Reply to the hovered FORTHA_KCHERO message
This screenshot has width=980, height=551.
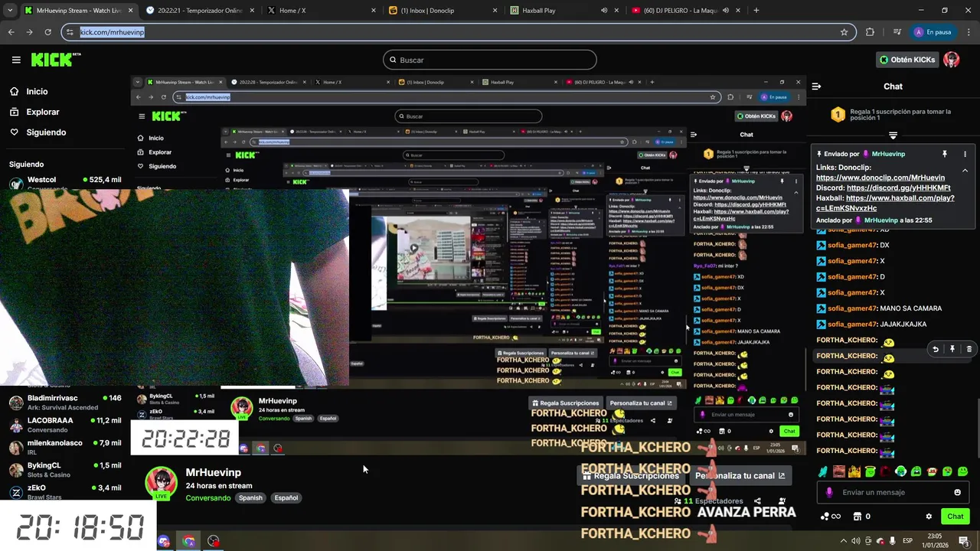coord(936,349)
